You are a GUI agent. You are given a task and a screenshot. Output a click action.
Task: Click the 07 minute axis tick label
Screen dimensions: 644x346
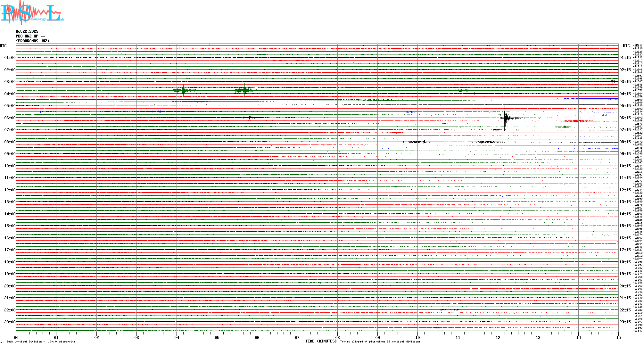(297, 338)
